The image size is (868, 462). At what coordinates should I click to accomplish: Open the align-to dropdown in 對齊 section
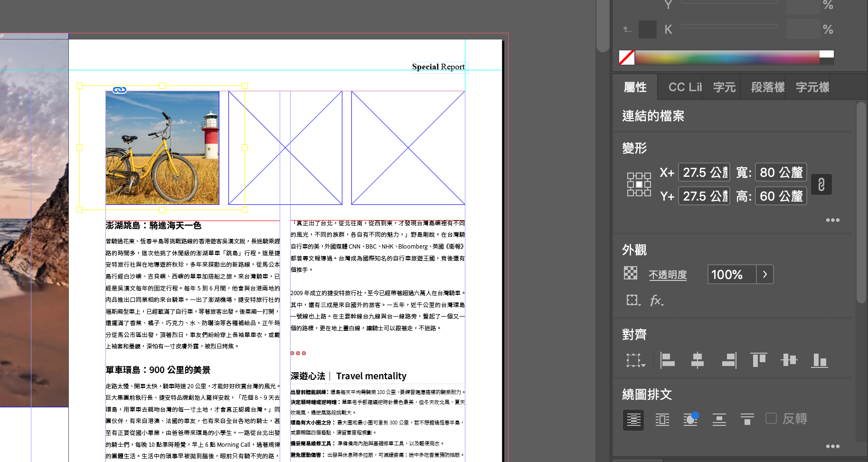[635, 360]
